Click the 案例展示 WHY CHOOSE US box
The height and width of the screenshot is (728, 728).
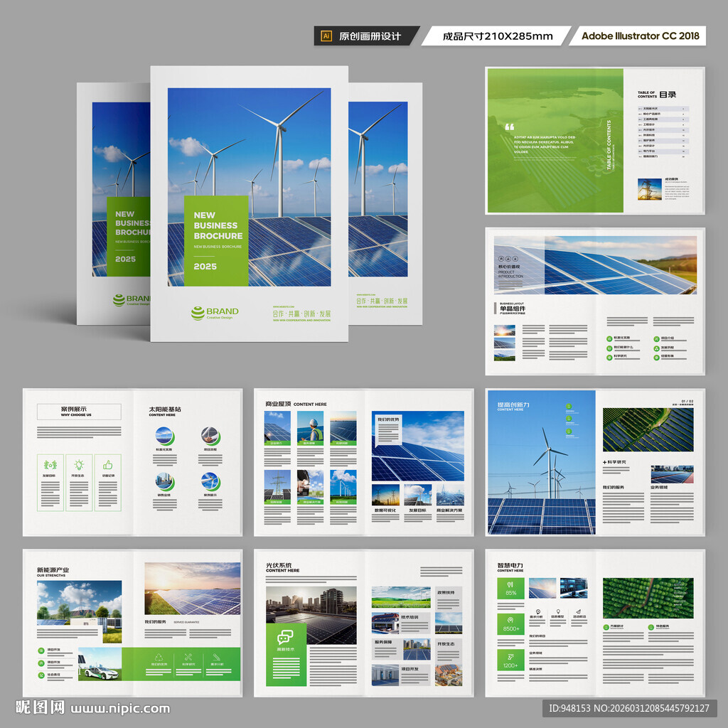click(79, 412)
